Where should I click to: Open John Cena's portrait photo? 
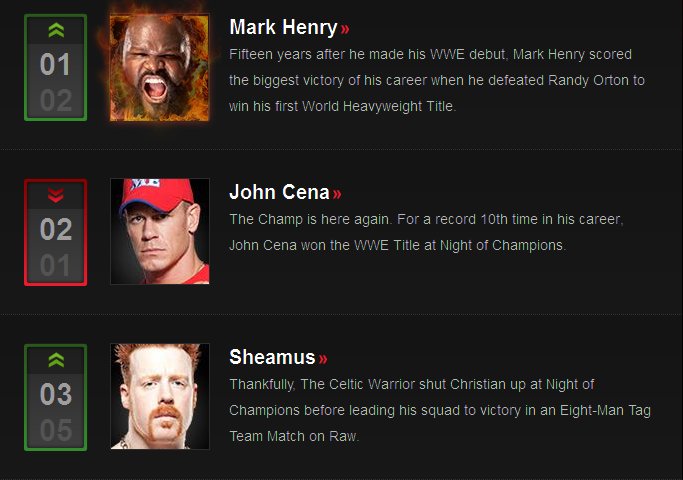(159, 231)
